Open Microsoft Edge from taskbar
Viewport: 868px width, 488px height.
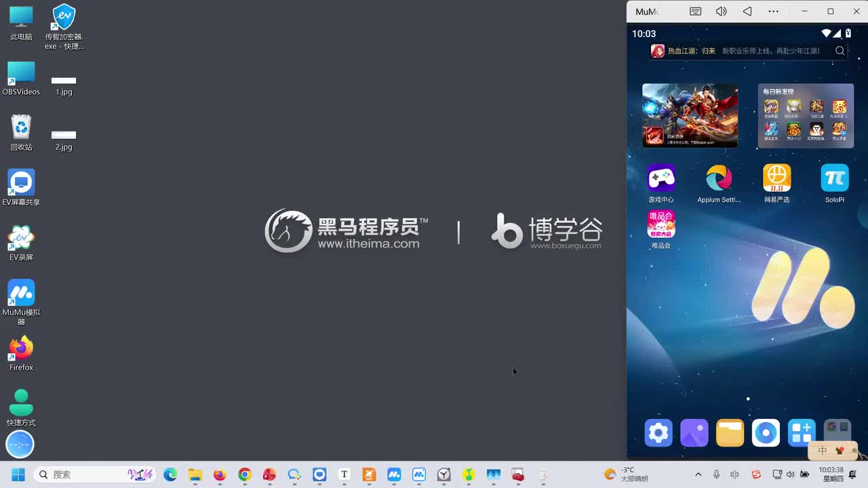pyautogui.click(x=170, y=474)
